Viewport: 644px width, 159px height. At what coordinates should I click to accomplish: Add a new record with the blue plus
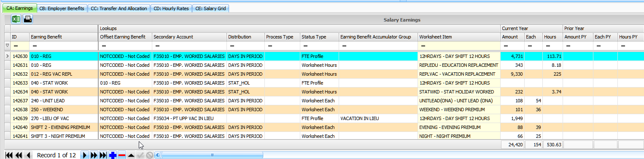(x=113, y=155)
